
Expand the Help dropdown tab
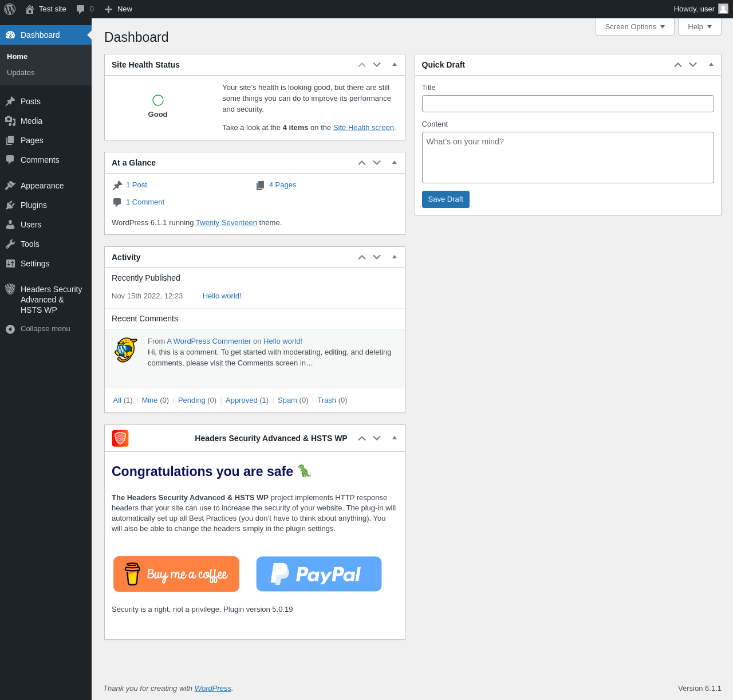[700, 27]
